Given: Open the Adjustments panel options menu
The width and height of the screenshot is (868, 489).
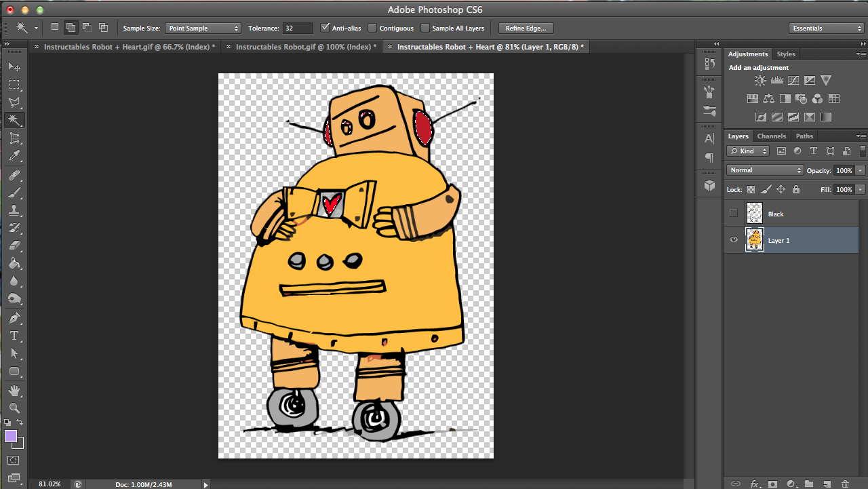Looking at the screenshot, I should (x=861, y=54).
